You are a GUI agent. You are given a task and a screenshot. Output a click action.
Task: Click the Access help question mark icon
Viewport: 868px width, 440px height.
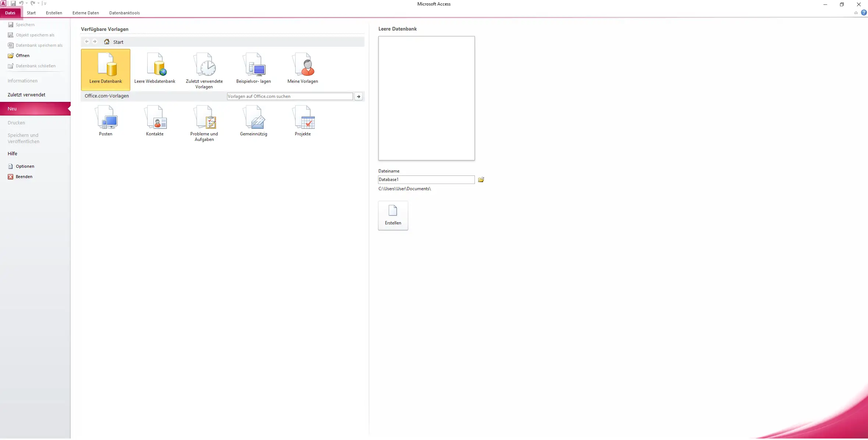pos(864,13)
